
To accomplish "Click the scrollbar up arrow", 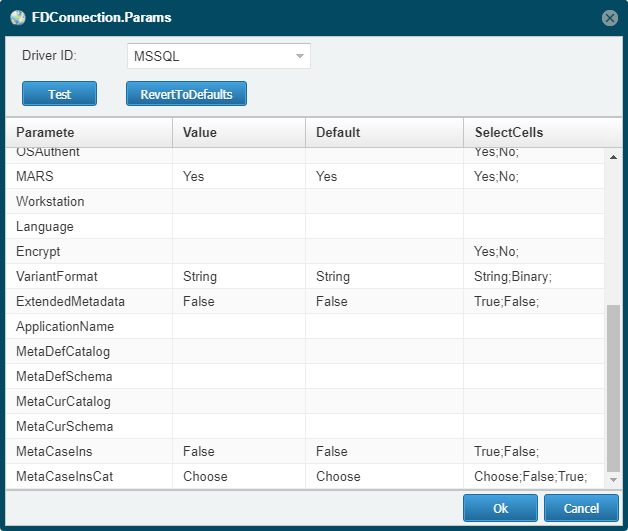I will tap(613, 157).
